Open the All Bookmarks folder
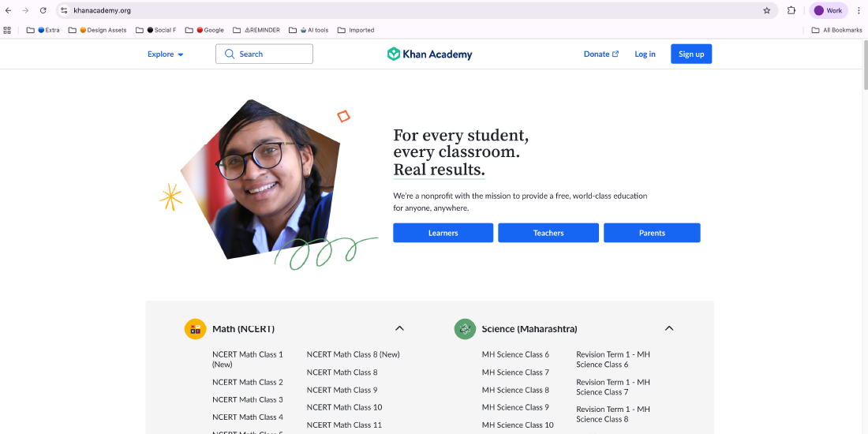The width and height of the screenshot is (868, 434). (836, 30)
